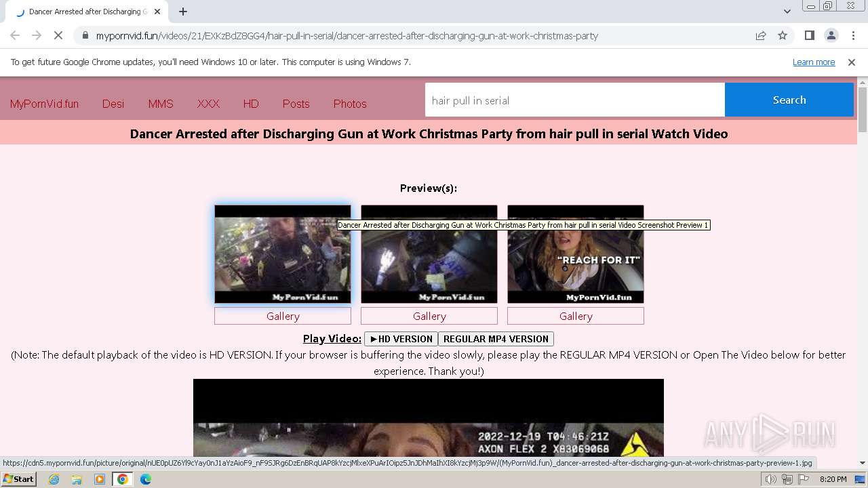Open Chrome side panel icon
The height and width of the screenshot is (488, 868).
[809, 35]
